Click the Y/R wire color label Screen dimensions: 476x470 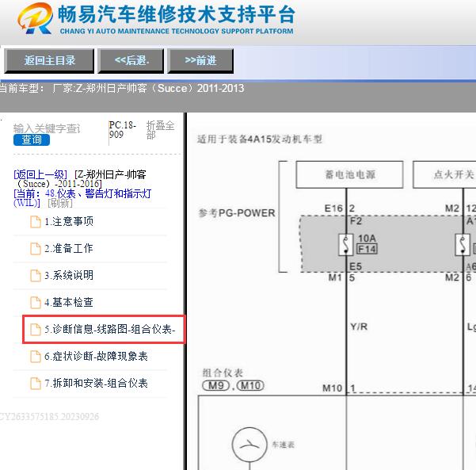(359, 327)
